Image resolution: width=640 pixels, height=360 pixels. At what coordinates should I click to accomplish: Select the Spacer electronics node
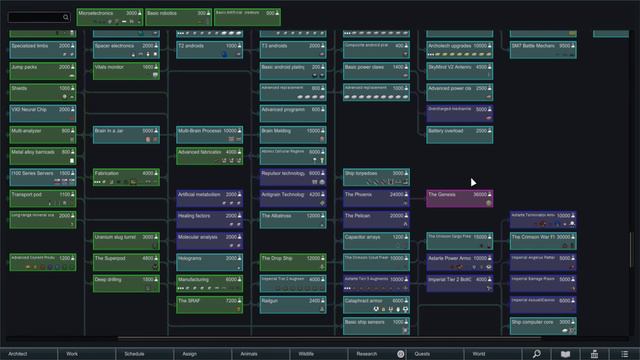click(x=126, y=49)
